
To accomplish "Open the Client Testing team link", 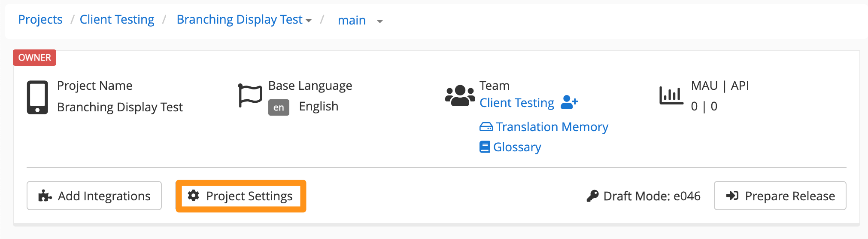I will click(517, 103).
